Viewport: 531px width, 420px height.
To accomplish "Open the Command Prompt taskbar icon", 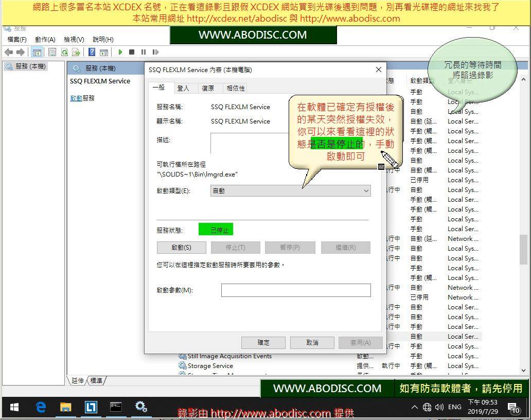I will click(116, 408).
